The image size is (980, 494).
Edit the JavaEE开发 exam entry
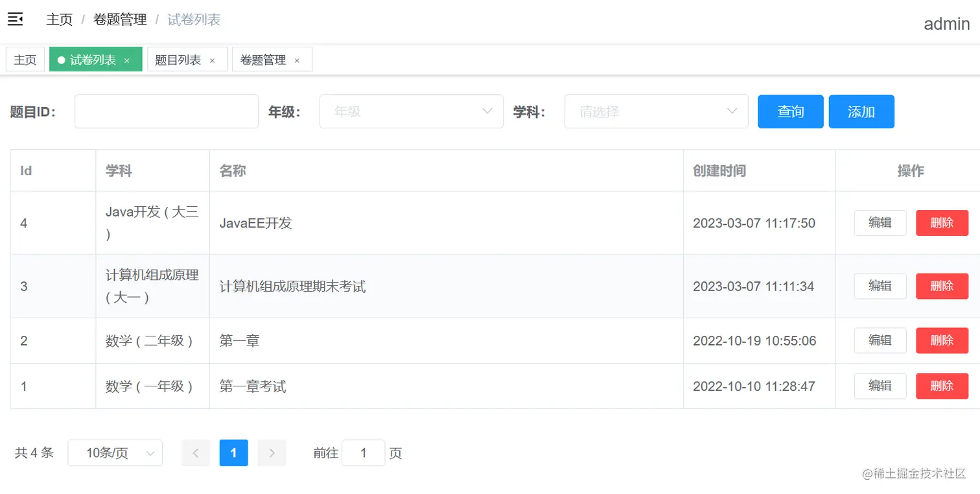[880, 222]
